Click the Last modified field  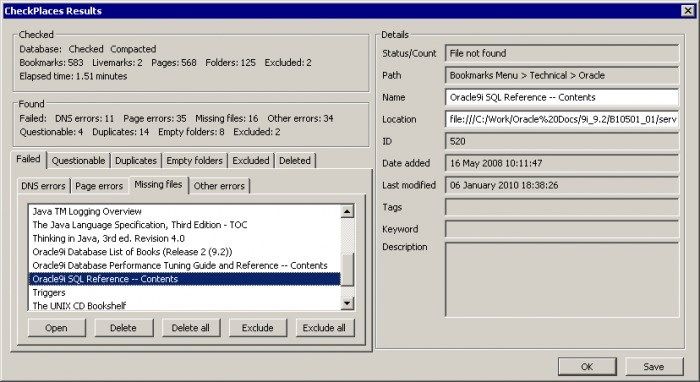tap(562, 185)
